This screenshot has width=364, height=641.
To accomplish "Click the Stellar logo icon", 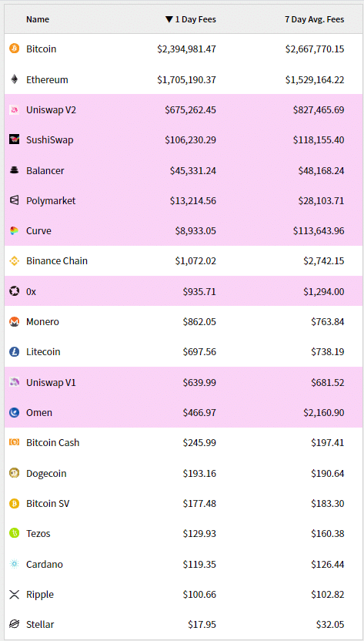I will tap(15, 624).
